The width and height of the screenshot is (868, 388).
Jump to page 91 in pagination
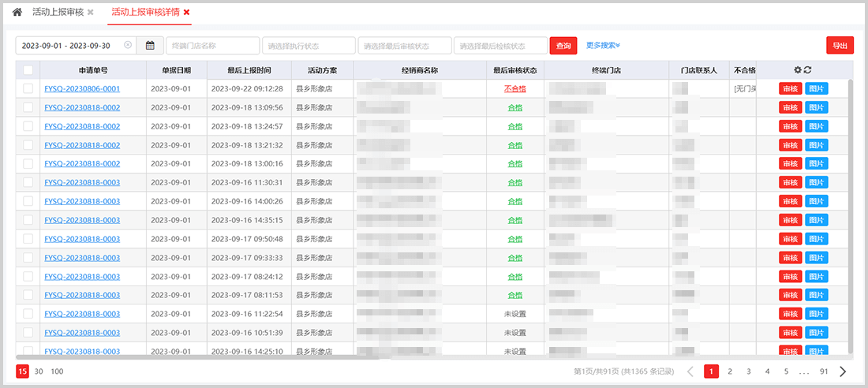point(824,371)
